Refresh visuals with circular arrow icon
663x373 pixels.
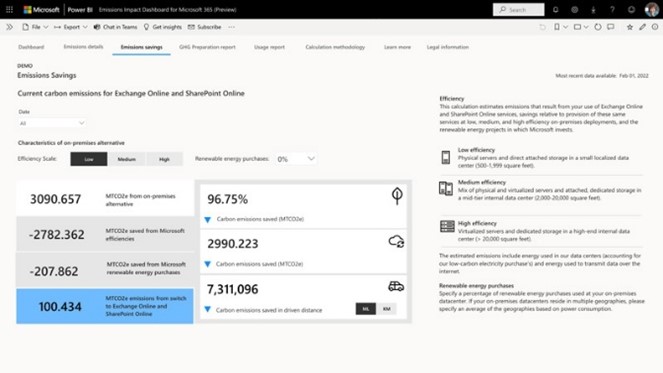pyautogui.click(x=598, y=27)
